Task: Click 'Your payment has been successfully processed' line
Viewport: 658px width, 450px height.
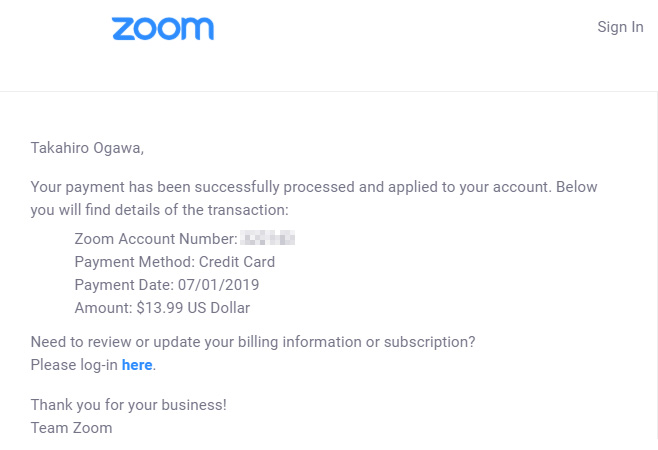Action: coord(200,187)
